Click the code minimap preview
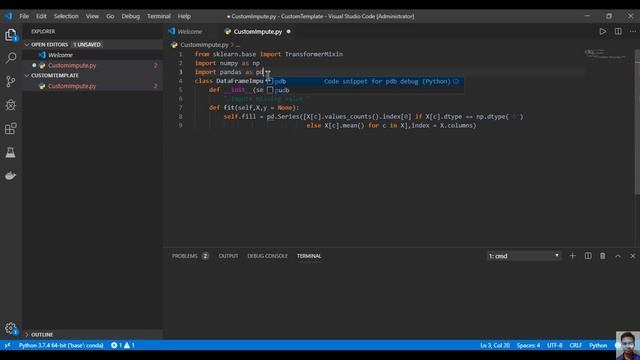The image size is (640, 360). [605, 53]
